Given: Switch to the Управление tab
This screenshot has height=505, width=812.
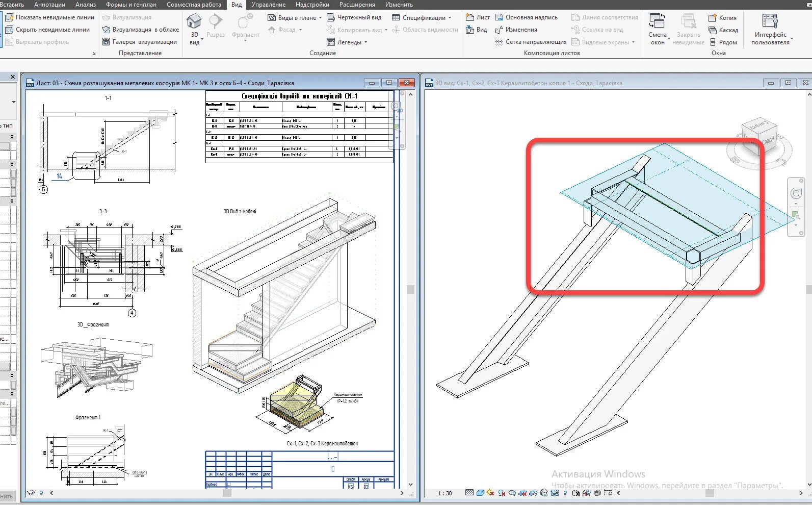Looking at the screenshot, I should tap(269, 5).
